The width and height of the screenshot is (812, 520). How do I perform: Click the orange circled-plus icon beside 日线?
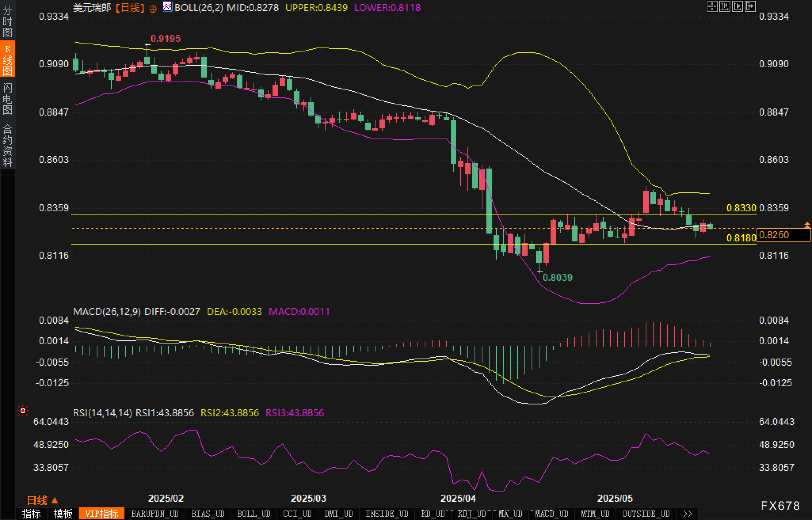click(x=153, y=9)
